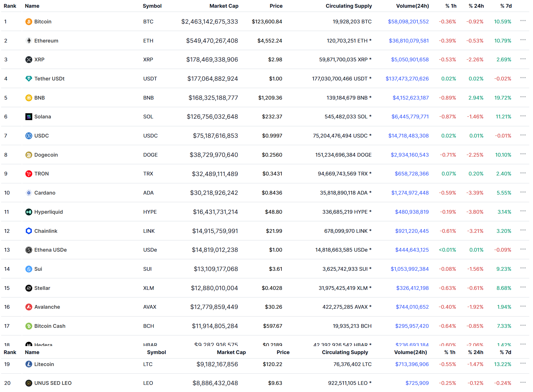
Task: Select the Hyperliquid coin name
Action: pyautogui.click(x=49, y=212)
